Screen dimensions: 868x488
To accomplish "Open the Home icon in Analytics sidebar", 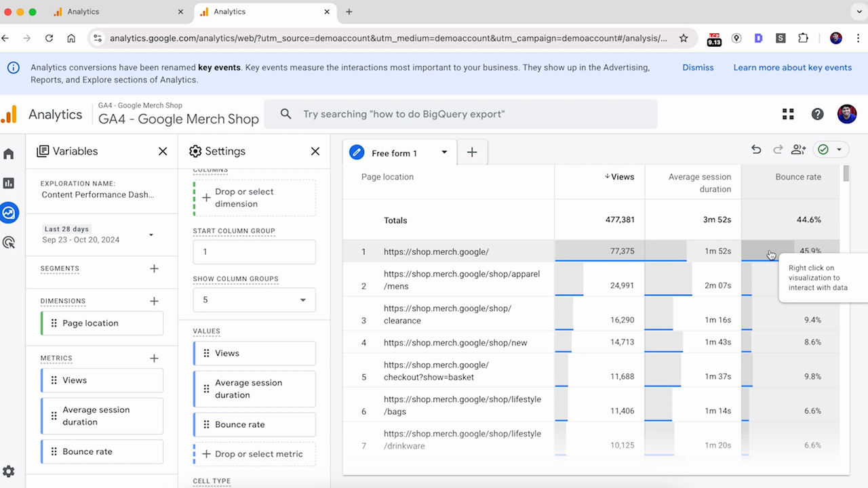I will (x=9, y=154).
